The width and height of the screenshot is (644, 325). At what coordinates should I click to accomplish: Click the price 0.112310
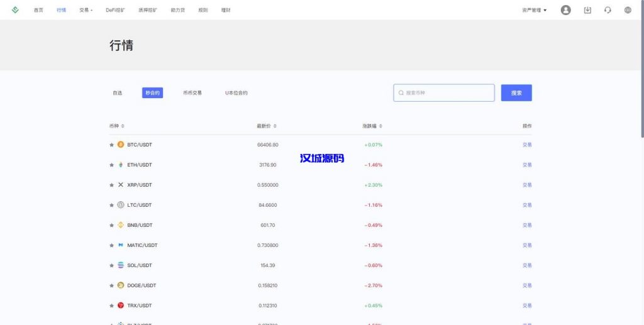point(268,306)
